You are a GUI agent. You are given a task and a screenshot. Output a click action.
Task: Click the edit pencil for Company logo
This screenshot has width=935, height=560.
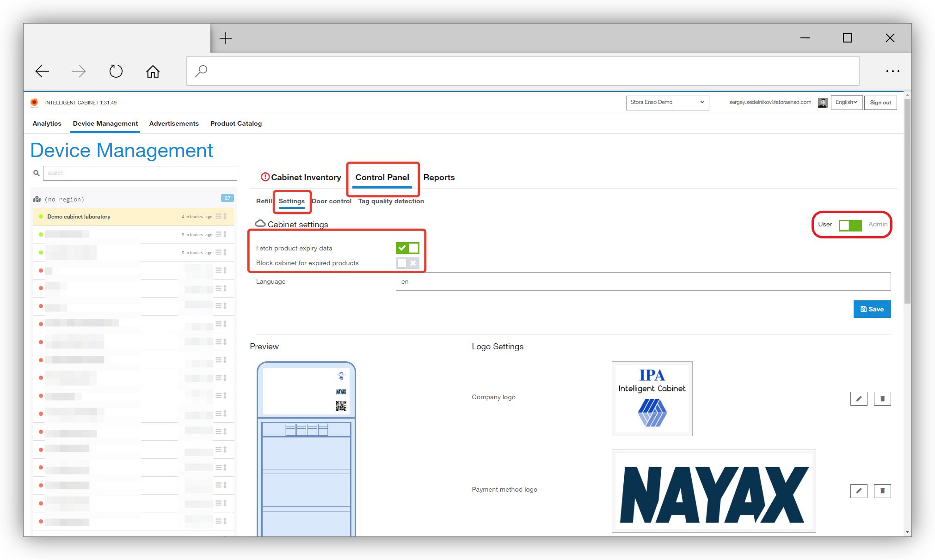(859, 399)
